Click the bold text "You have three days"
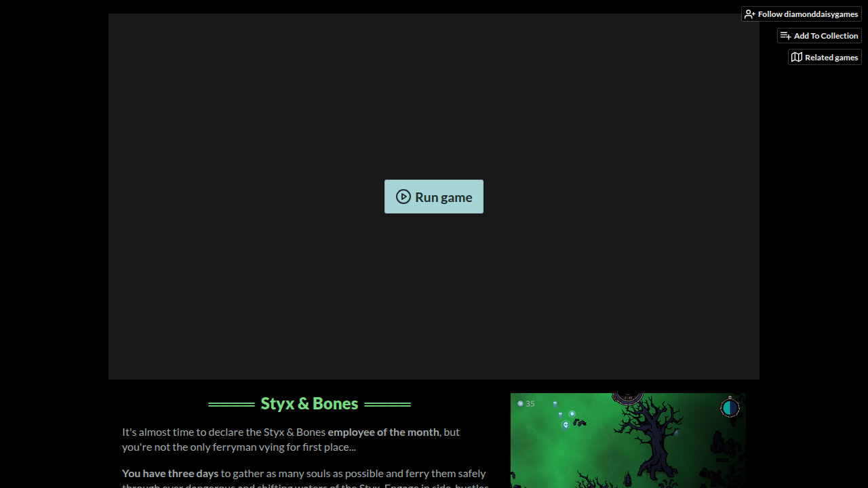 [170, 473]
